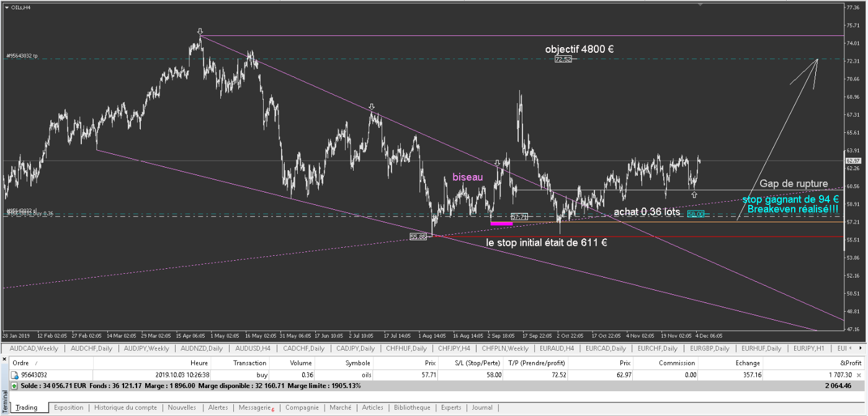Sort orders by the Heure column header
868x416 pixels.
(x=152, y=363)
